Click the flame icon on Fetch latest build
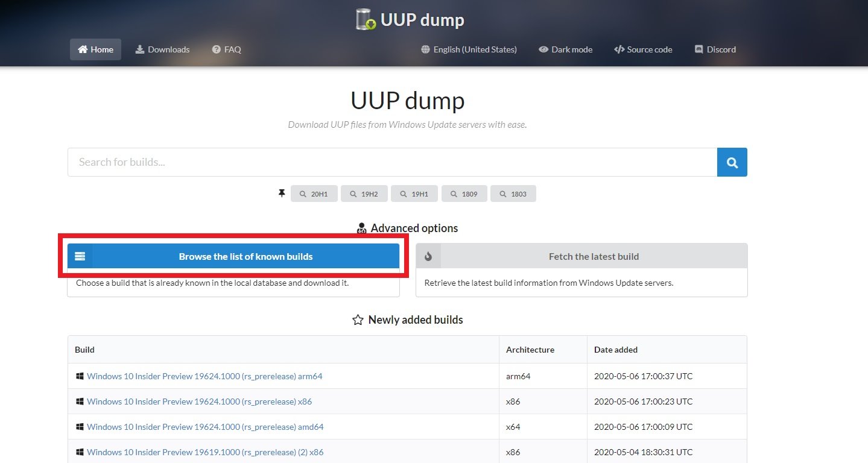 coord(428,256)
